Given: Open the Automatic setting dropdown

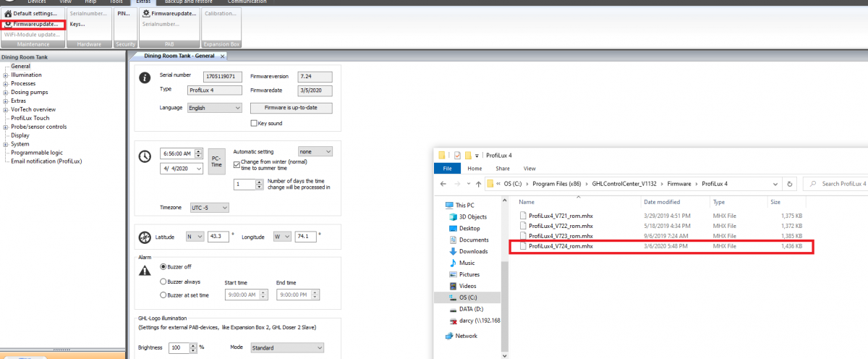Looking at the screenshot, I should point(315,151).
